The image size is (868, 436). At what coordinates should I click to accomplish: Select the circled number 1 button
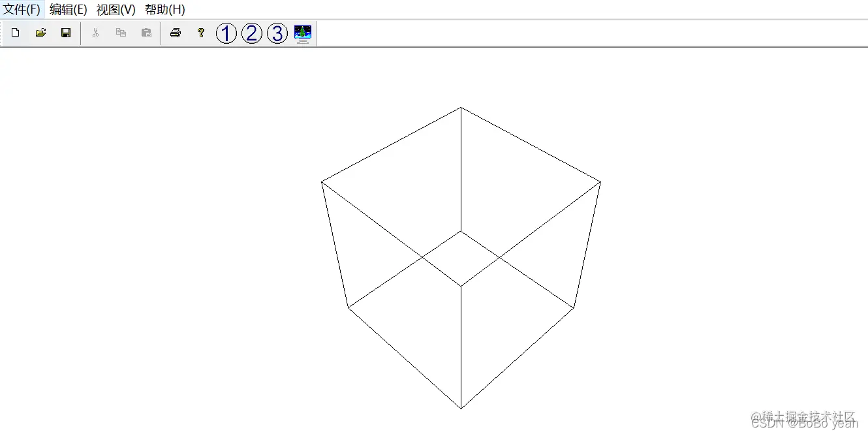click(226, 33)
